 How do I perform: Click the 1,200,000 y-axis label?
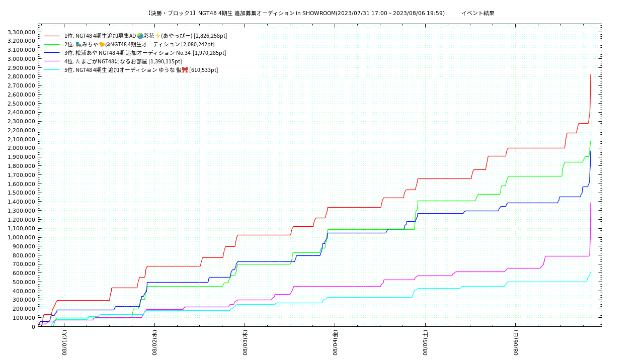point(21,220)
